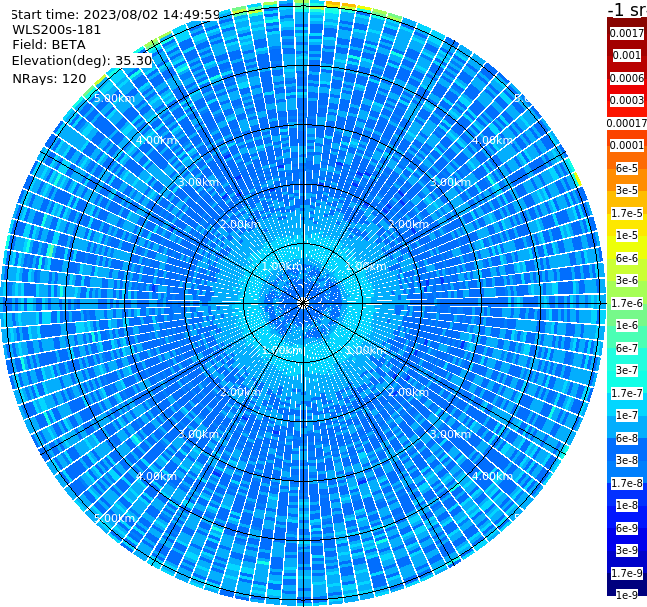Click the lower-left 5.00km range ring label
The height and width of the screenshot is (607, 647).
point(114,518)
